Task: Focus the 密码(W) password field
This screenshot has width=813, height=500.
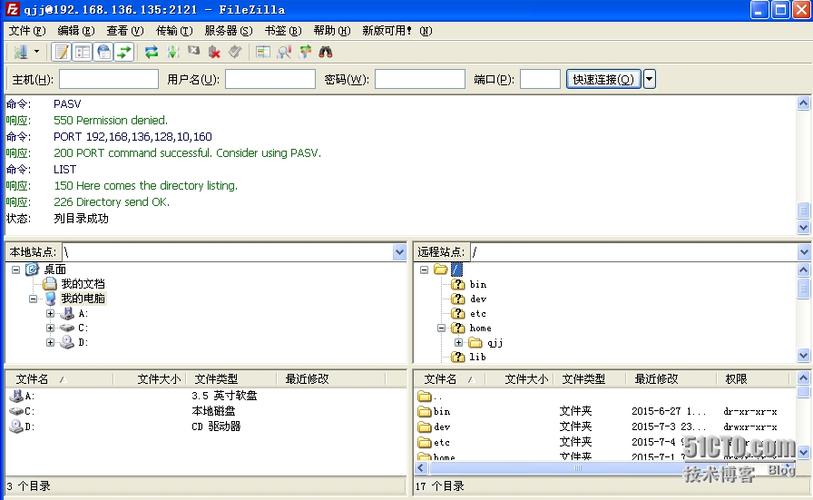Action: 420,79
